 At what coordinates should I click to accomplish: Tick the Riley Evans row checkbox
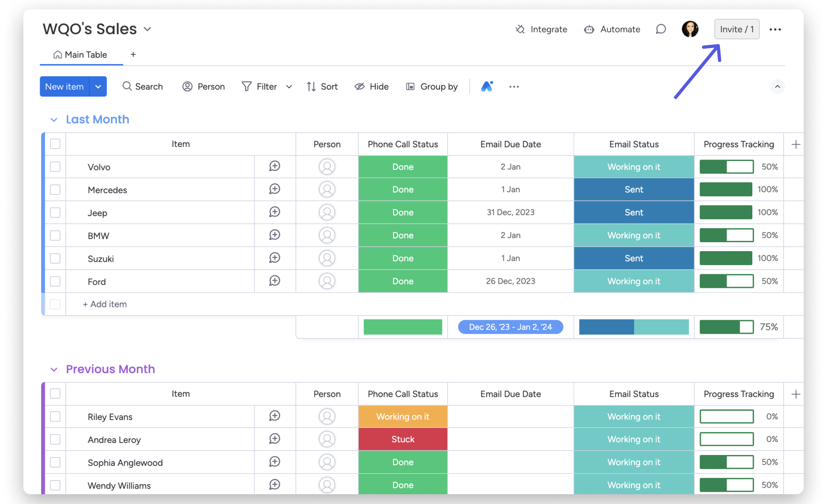(55, 416)
